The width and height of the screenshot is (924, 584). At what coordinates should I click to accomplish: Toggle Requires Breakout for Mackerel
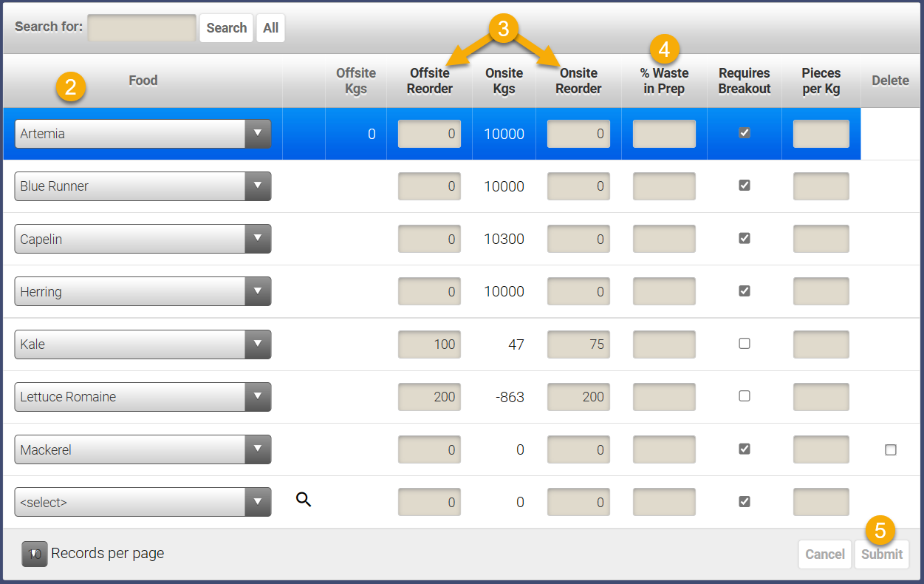745,449
